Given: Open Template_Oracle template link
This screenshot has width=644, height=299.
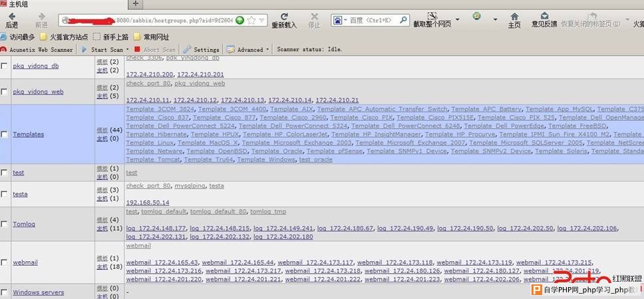Looking at the screenshot, I should click(x=277, y=151).
